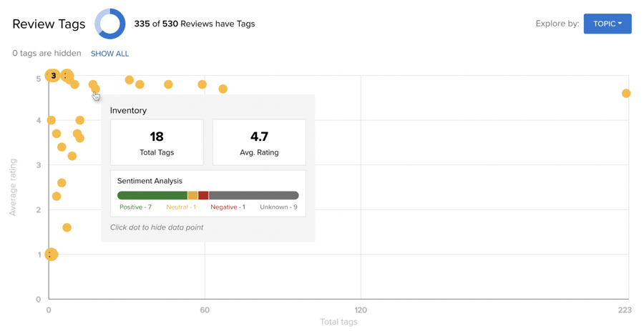Screen dimensions: 644x331
Task: Click green Positive segment of sentiment bar
Action: coord(152,195)
